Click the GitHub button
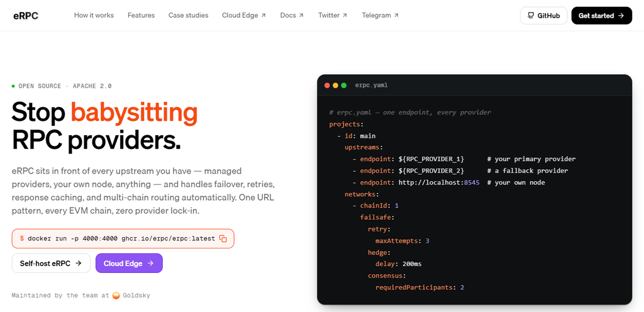This screenshot has width=644, height=312. [543, 16]
